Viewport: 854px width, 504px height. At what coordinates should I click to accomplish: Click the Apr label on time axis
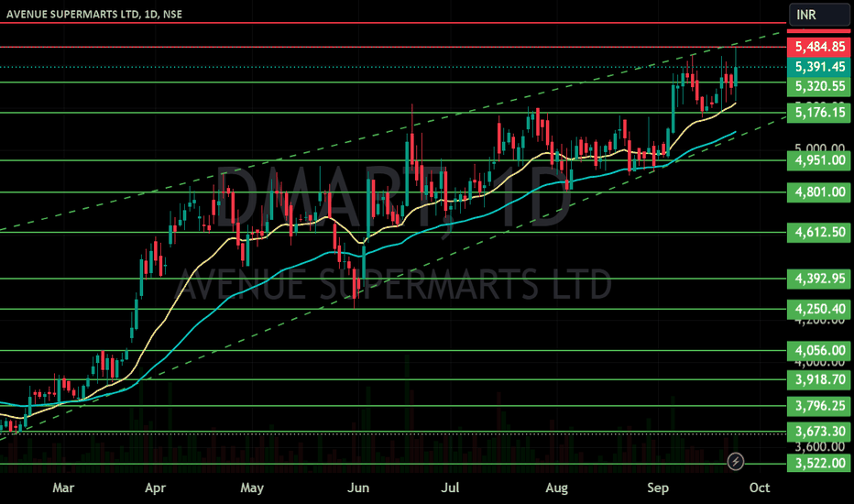pos(155,488)
